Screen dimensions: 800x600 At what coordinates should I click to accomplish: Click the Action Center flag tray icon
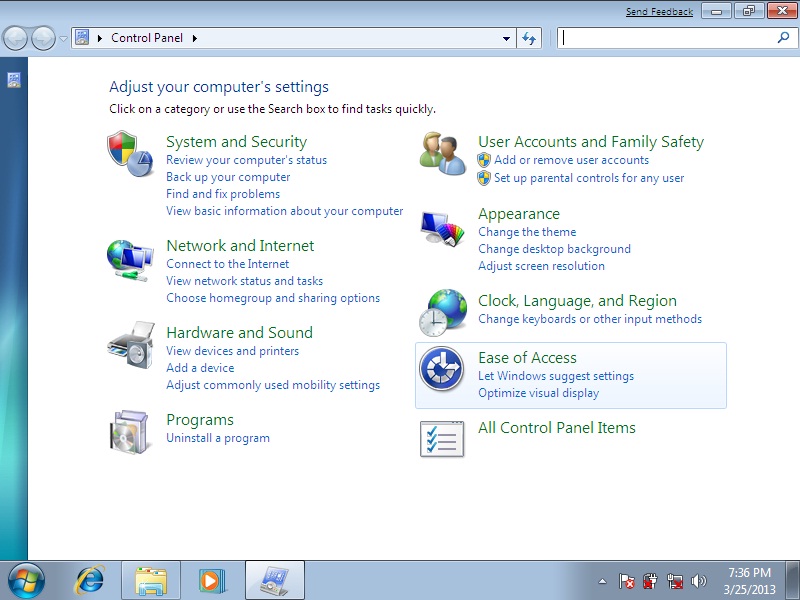[627, 581]
